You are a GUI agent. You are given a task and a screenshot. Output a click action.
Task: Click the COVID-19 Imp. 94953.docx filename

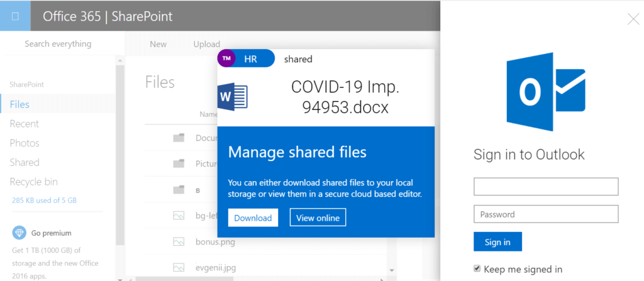pos(345,97)
